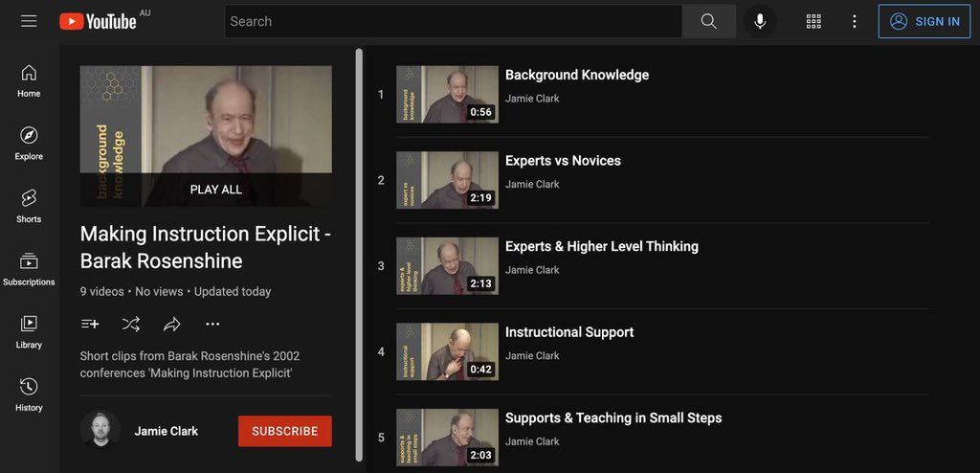Open Explore in the sidebar

click(29, 144)
